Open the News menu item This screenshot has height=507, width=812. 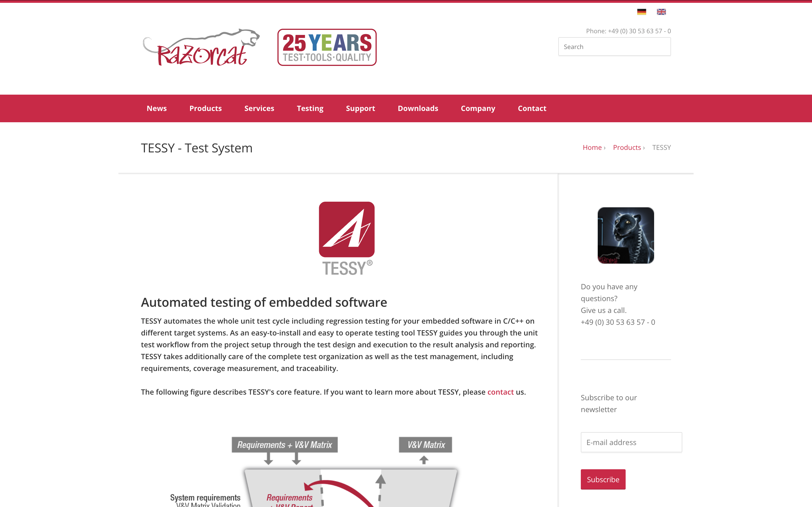[x=157, y=108]
